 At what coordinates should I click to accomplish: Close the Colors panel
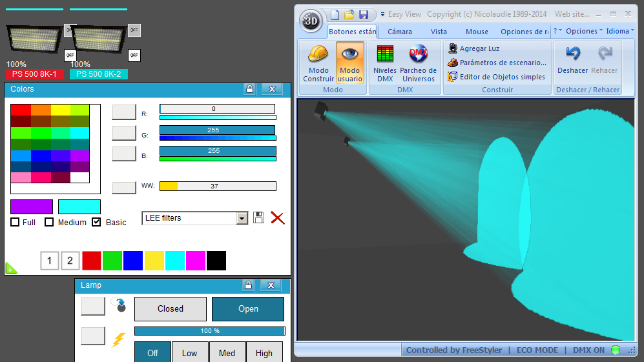[272, 89]
